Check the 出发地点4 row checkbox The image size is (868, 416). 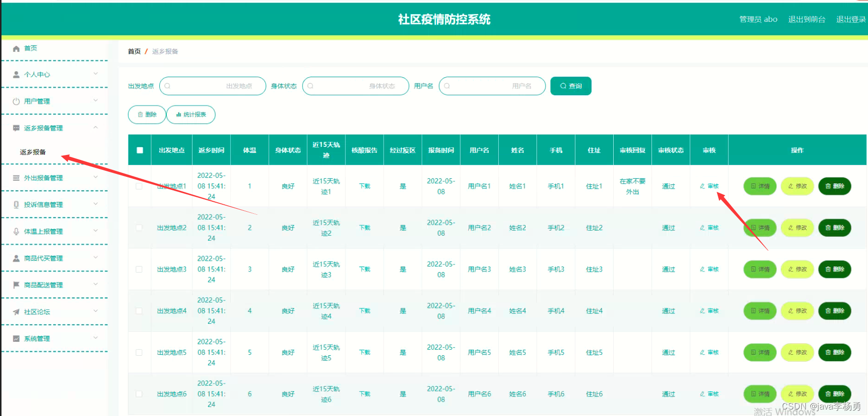[x=139, y=311]
